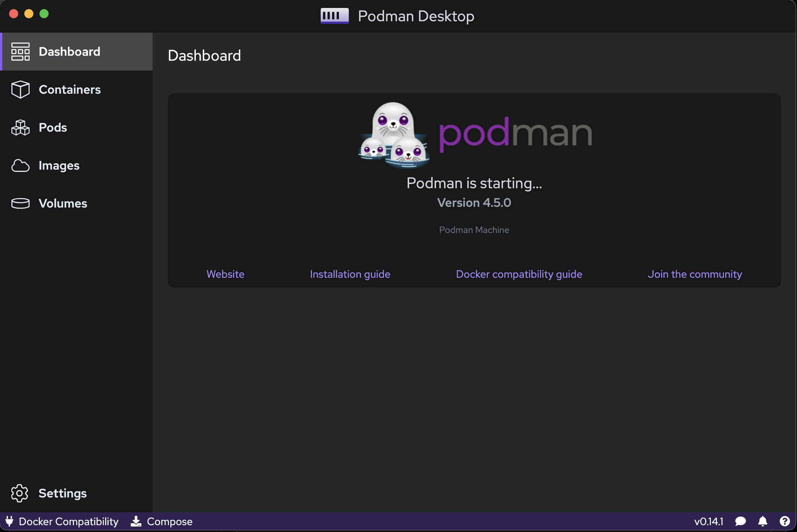Click the Volumes disk icon
This screenshot has height=532, width=797.
click(20, 203)
